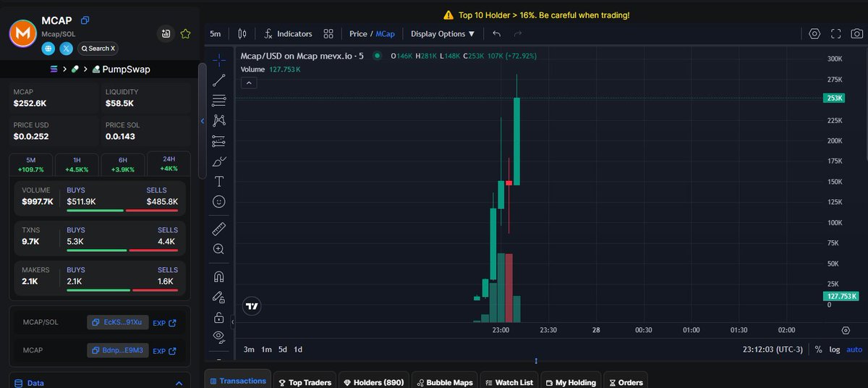The height and width of the screenshot is (388, 868).
Task: Open the Bubble Maps tab
Action: (x=443, y=381)
